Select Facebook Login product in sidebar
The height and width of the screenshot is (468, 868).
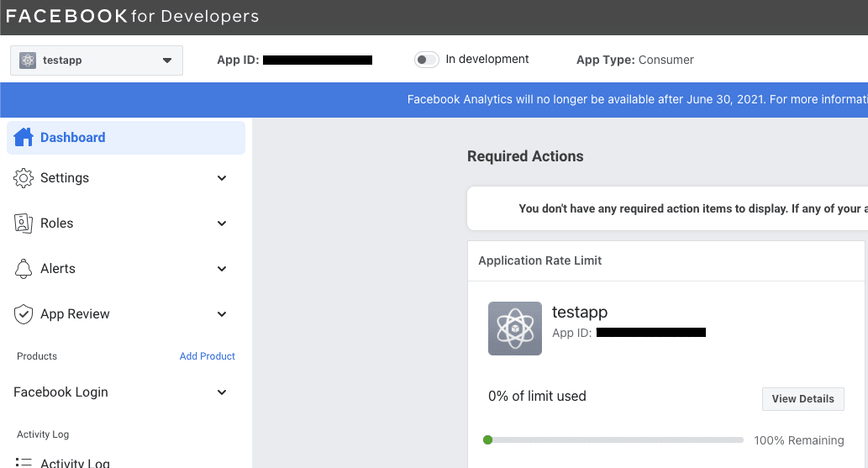coord(126,392)
